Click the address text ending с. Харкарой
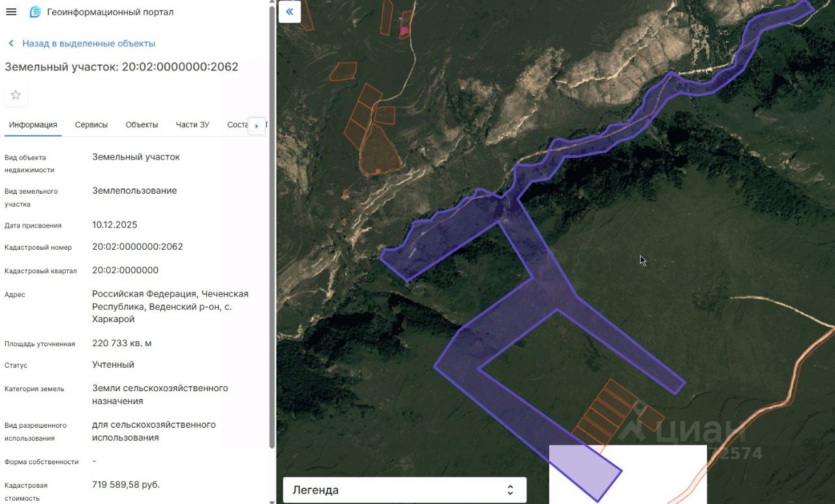This screenshot has height=504, width=835. [x=170, y=306]
